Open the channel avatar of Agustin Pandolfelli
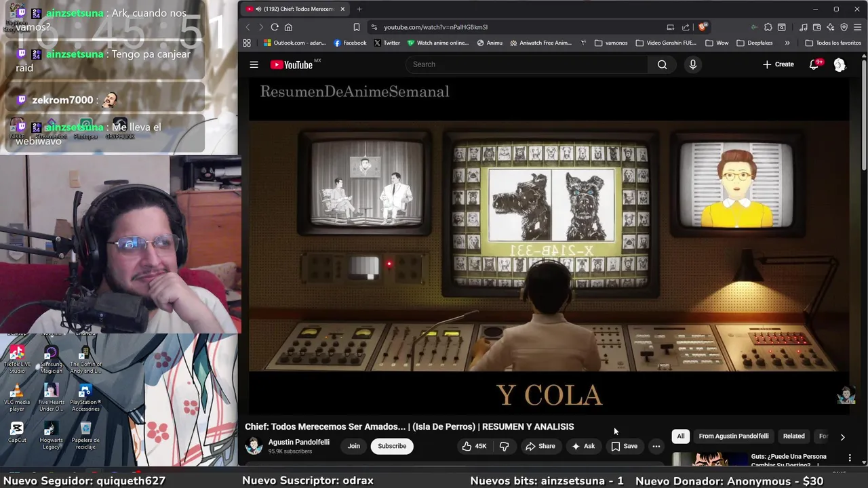The width and height of the screenshot is (868, 488). pos(254,446)
